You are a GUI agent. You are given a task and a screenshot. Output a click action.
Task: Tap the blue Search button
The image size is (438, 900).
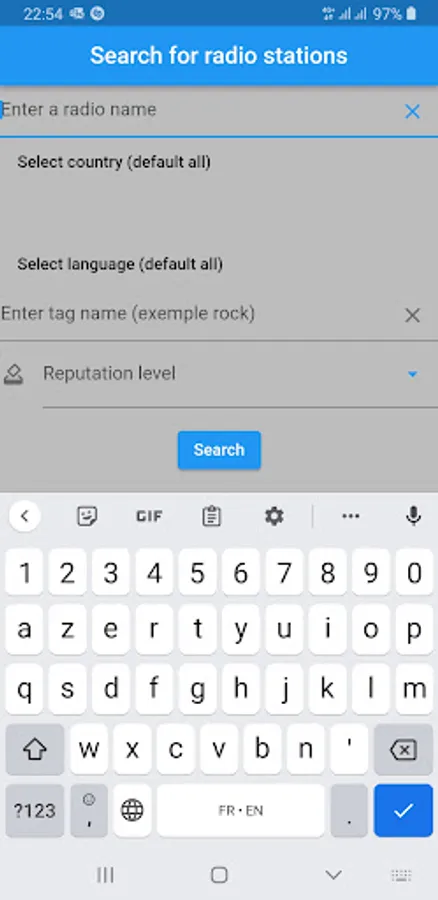click(x=219, y=450)
